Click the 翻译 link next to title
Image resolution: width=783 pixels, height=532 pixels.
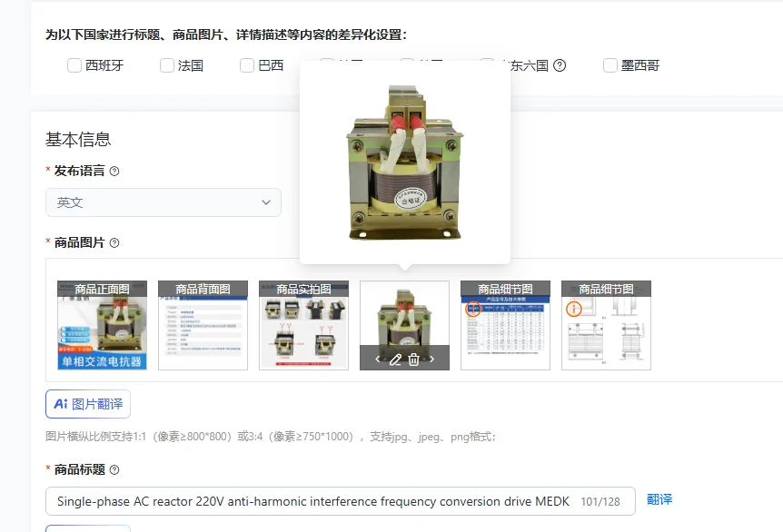pos(659,499)
